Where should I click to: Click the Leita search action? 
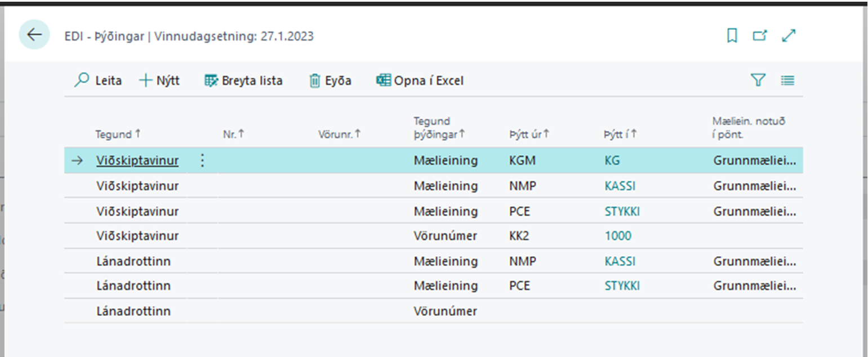coord(98,81)
